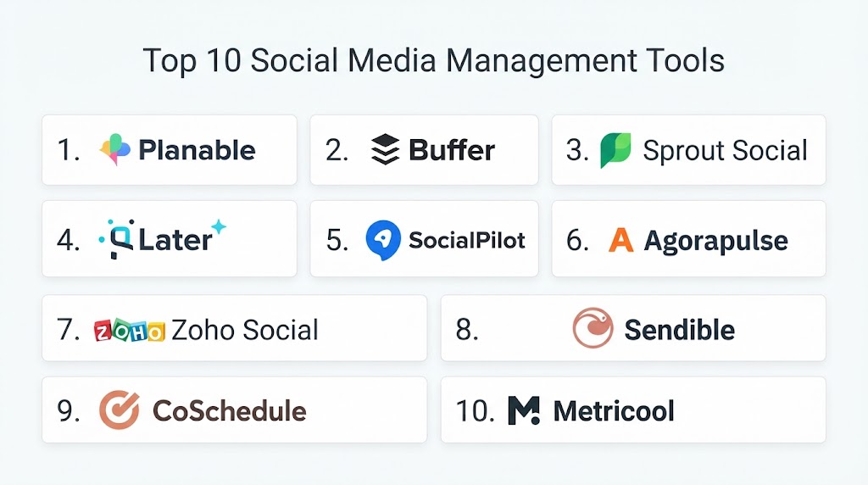Open the SocialPilot name text
This screenshot has height=485, width=868.
(x=467, y=240)
